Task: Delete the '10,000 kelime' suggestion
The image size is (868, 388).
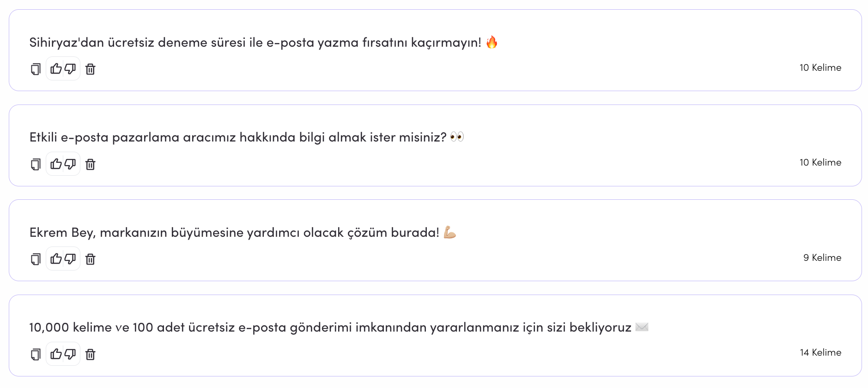Action: point(91,354)
